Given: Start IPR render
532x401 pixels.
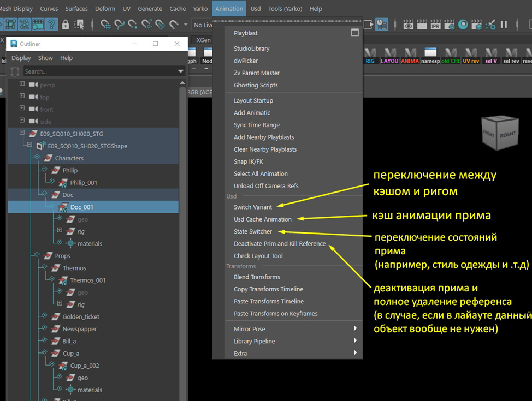Looking at the screenshot, I should (436, 25).
